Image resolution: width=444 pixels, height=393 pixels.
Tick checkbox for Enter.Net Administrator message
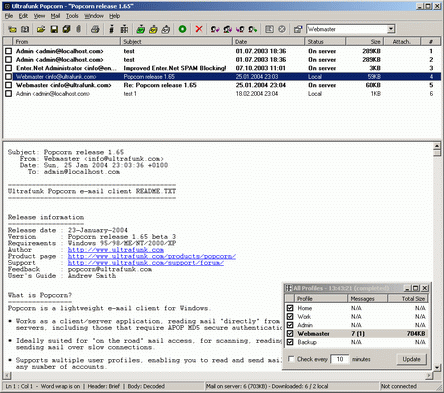8,68
